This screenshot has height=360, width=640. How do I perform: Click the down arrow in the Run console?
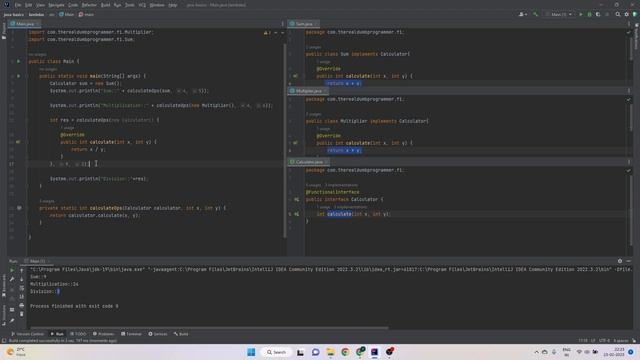pos(22,279)
